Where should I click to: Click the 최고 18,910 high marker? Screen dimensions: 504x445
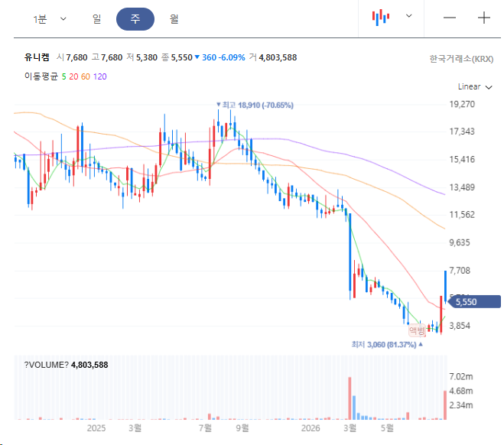pos(255,105)
